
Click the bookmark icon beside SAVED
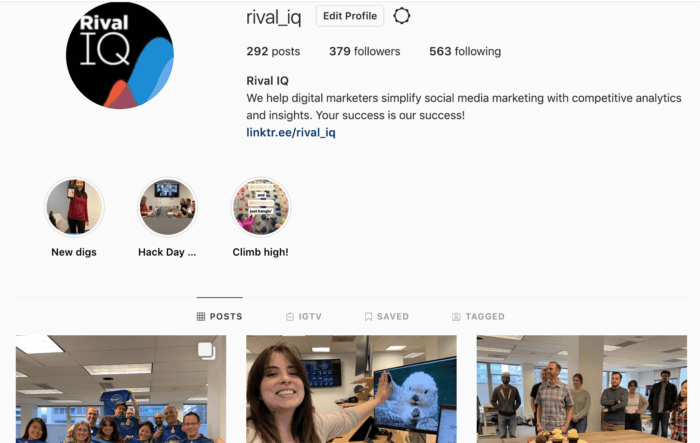pyautogui.click(x=368, y=317)
